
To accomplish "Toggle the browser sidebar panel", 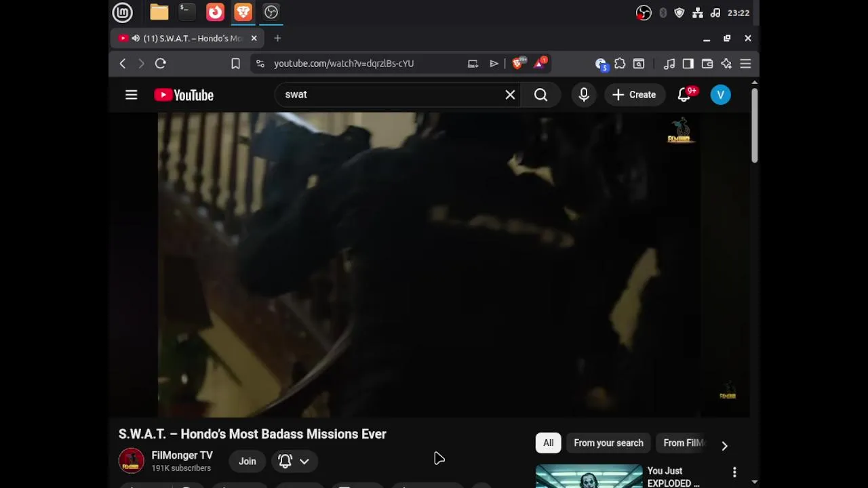I will [x=688, y=64].
